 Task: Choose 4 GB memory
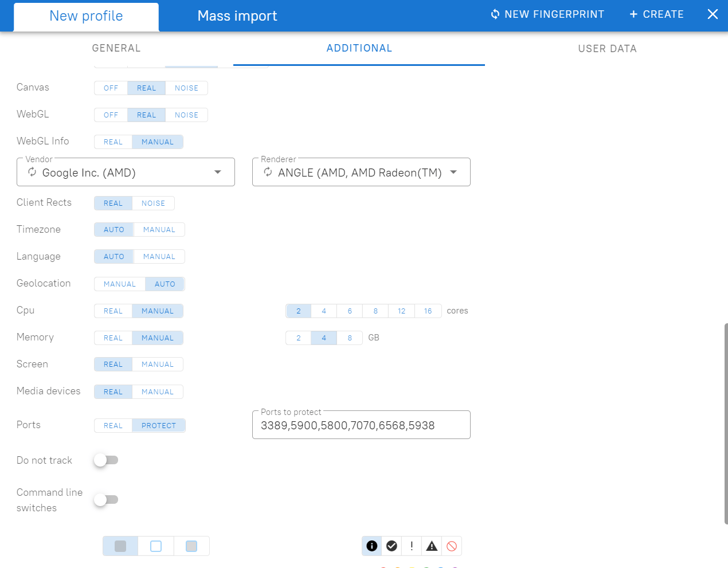pyautogui.click(x=324, y=338)
